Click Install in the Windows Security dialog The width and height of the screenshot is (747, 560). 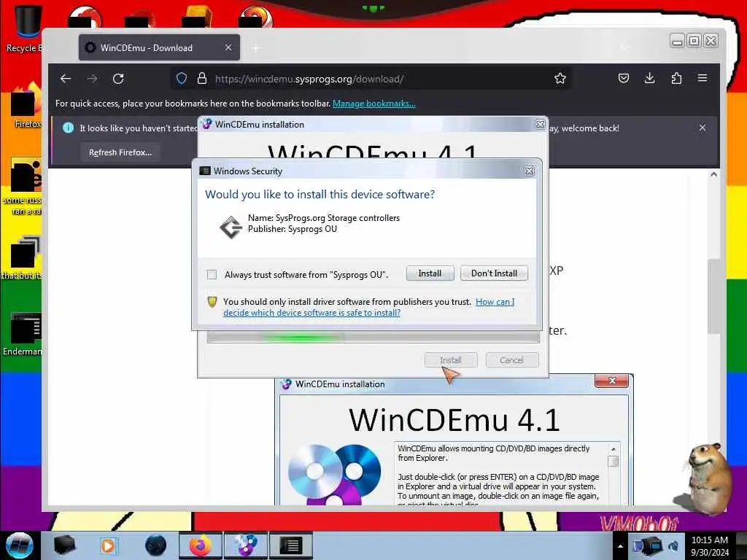[430, 273]
